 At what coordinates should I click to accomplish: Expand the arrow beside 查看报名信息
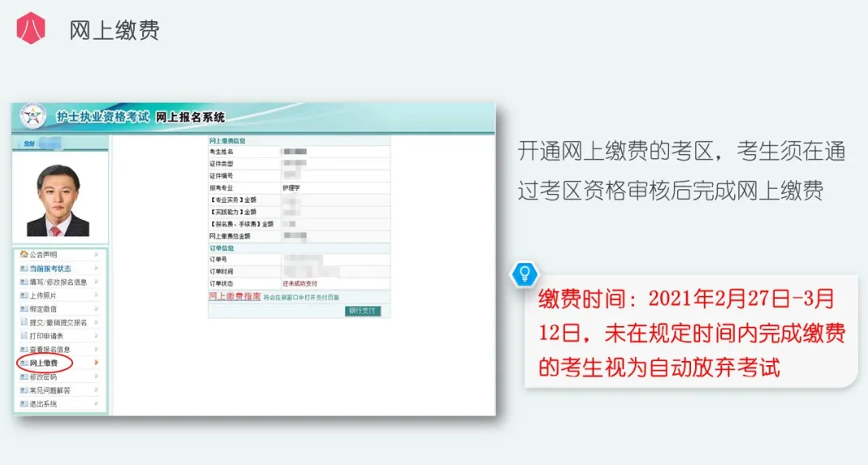pos(97,349)
